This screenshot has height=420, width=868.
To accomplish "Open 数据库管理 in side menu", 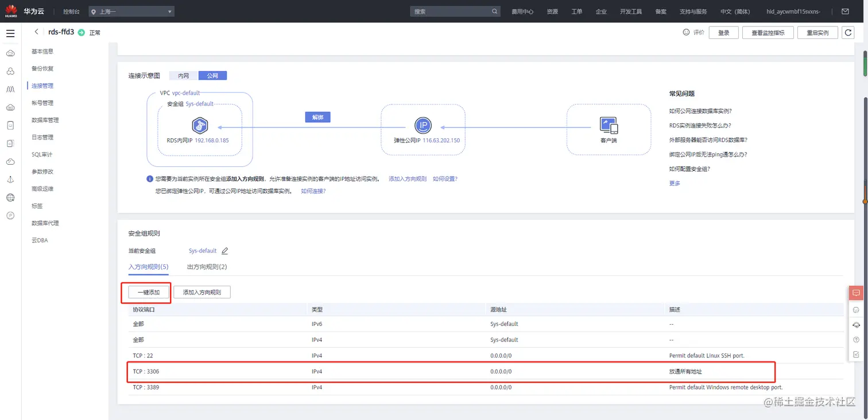I will [x=45, y=120].
